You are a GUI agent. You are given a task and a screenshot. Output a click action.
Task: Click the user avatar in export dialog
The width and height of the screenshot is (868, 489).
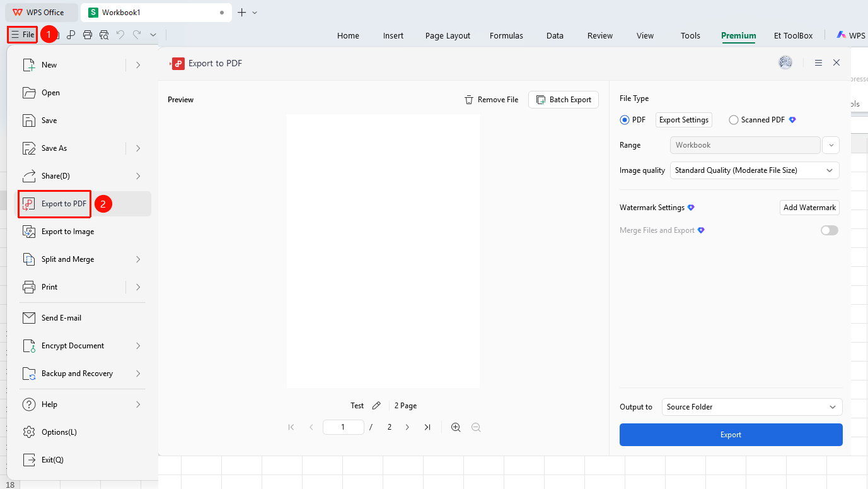coord(785,62)
